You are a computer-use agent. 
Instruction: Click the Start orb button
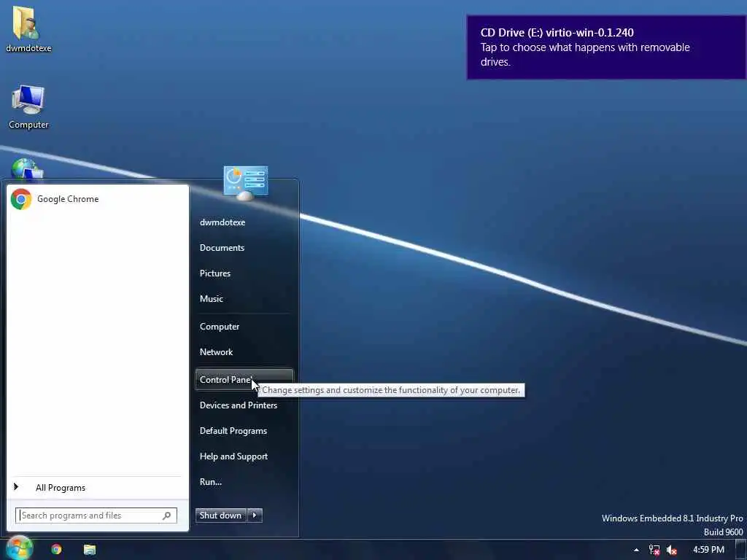coord(19,548)
